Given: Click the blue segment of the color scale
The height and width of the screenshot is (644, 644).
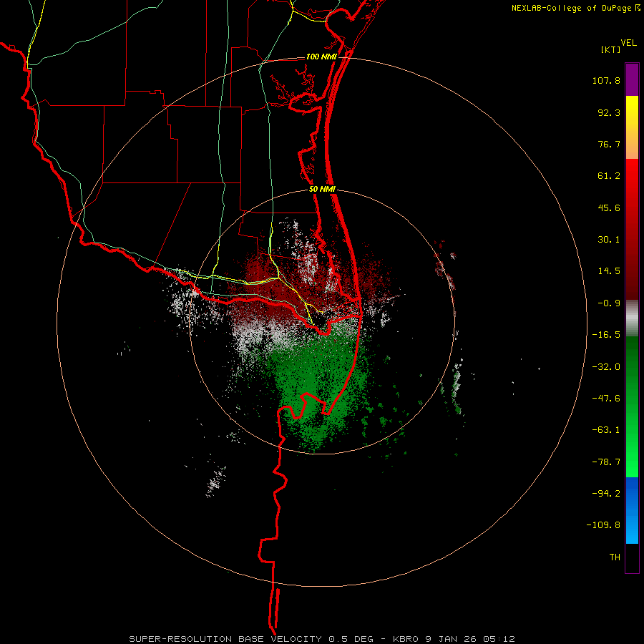Looking at the screenshot, I should [x=632, y=510].
